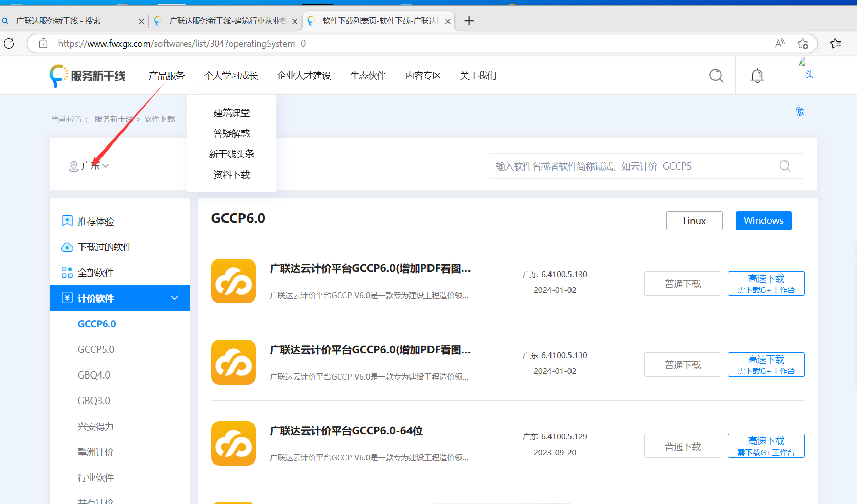Click the GCCP6.0-64位 software icon

pyautogui.click(x=233, y=443)
